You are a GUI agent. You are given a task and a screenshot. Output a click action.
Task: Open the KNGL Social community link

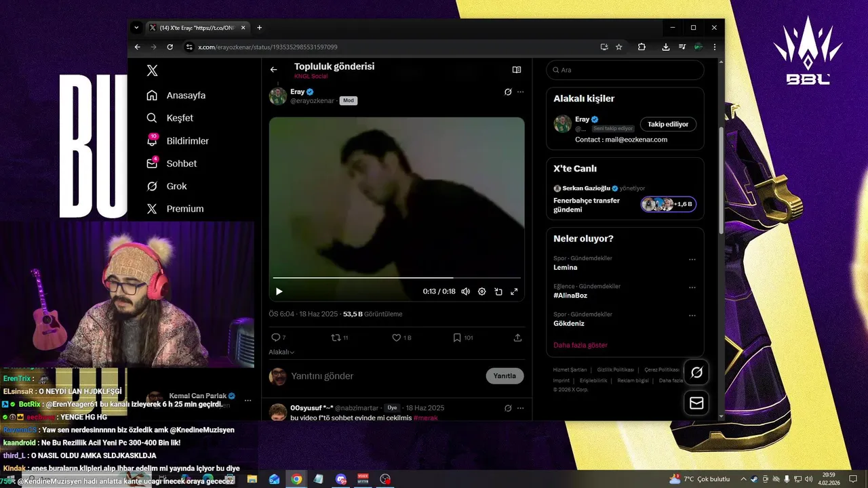click(x=311, y=77)
